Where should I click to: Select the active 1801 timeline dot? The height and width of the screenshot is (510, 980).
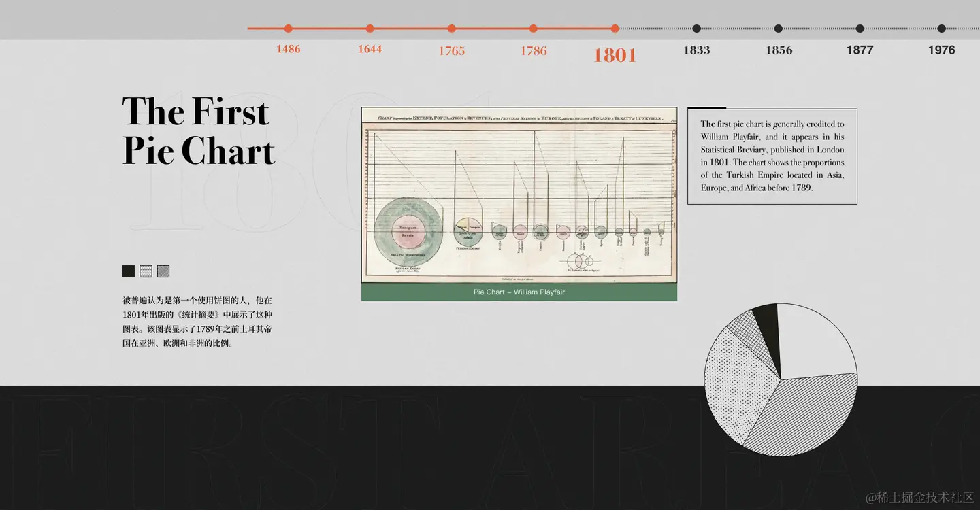(x=615, y=29)
